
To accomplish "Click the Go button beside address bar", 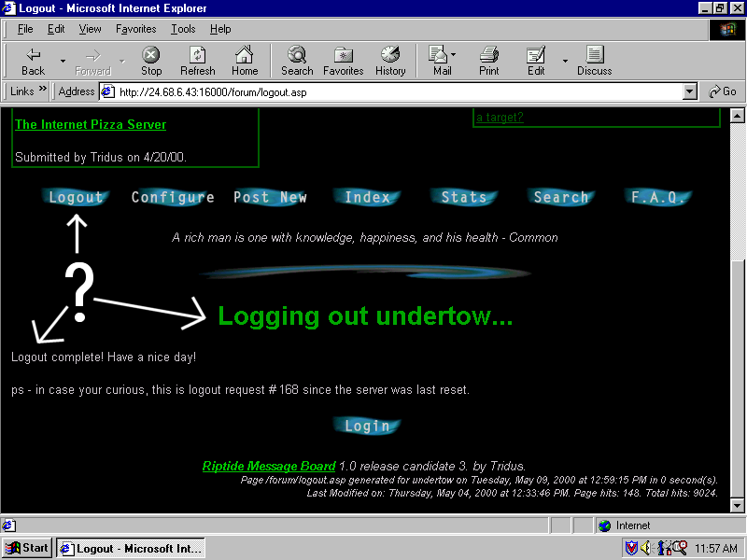I will [722, 91].
